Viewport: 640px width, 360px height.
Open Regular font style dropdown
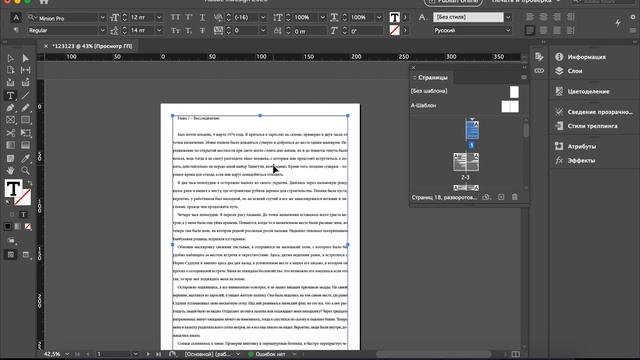102,31
